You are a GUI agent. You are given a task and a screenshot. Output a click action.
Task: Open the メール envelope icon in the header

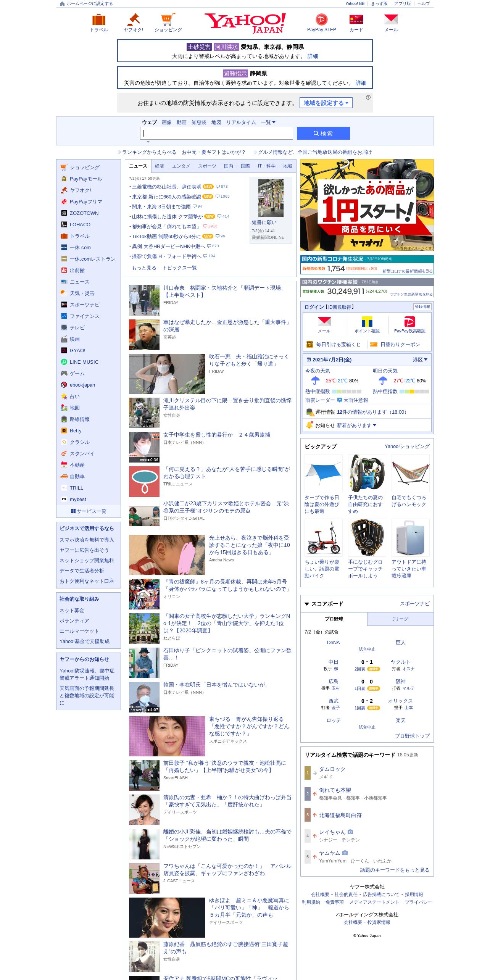[x=391, y=19]
